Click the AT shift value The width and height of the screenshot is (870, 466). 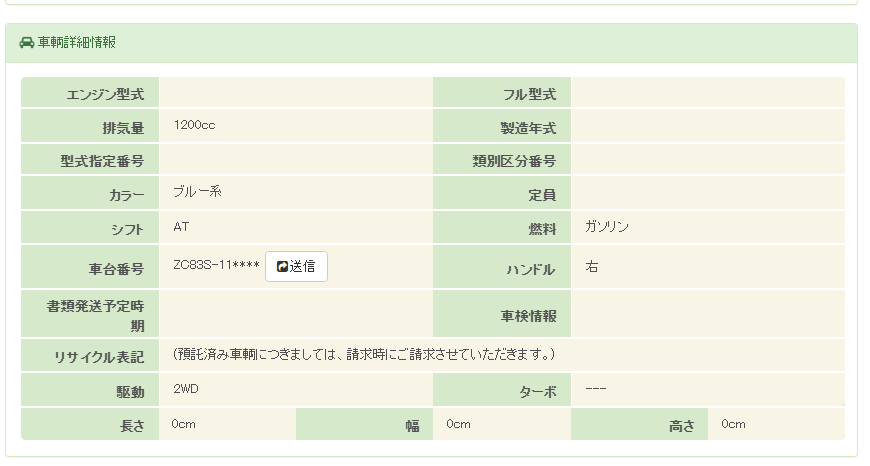(x=181, y=227)
